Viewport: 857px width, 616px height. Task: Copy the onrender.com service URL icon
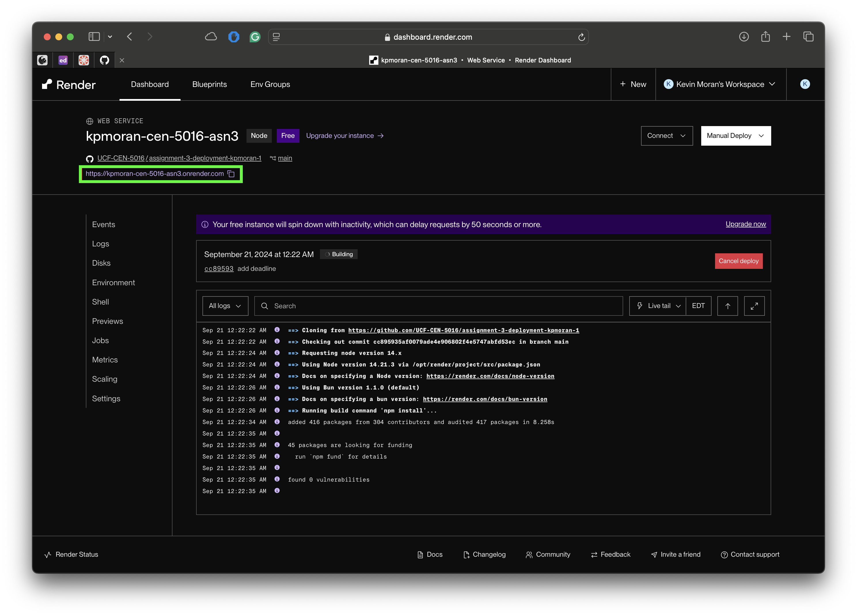[x=231, y=174]
